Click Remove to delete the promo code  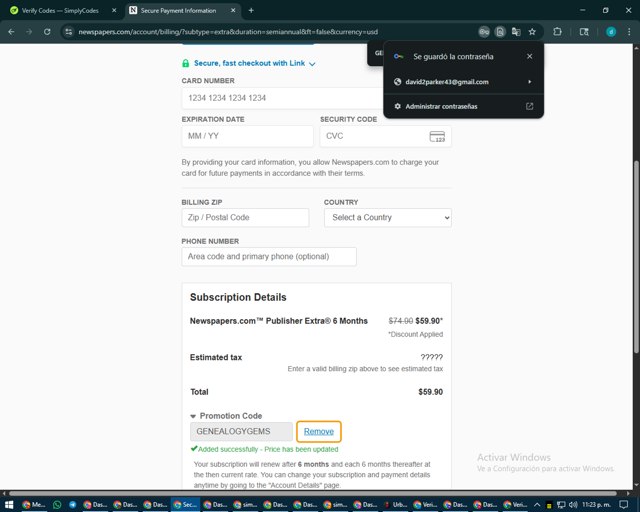pos(319,432)
